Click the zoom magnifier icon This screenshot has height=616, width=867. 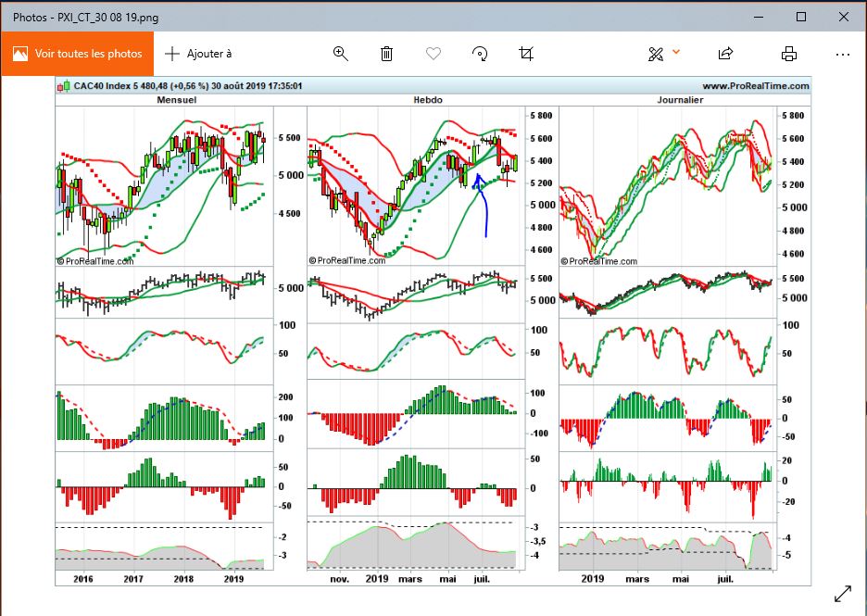click(x=340, y=54)
